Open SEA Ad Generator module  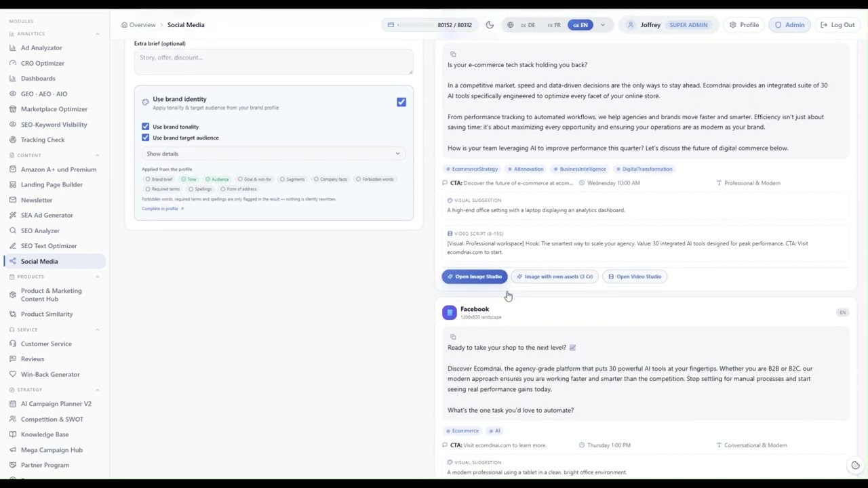46,215
